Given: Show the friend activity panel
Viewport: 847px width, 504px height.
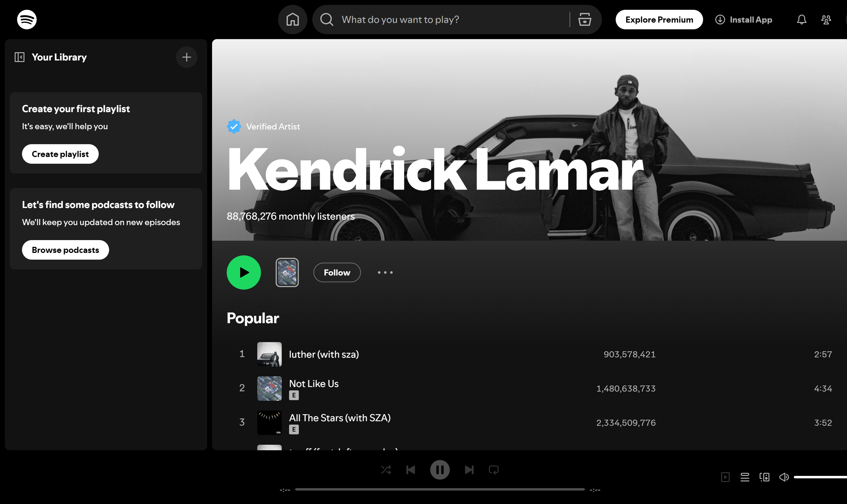Looking at the screenshot, I should 826,19.
